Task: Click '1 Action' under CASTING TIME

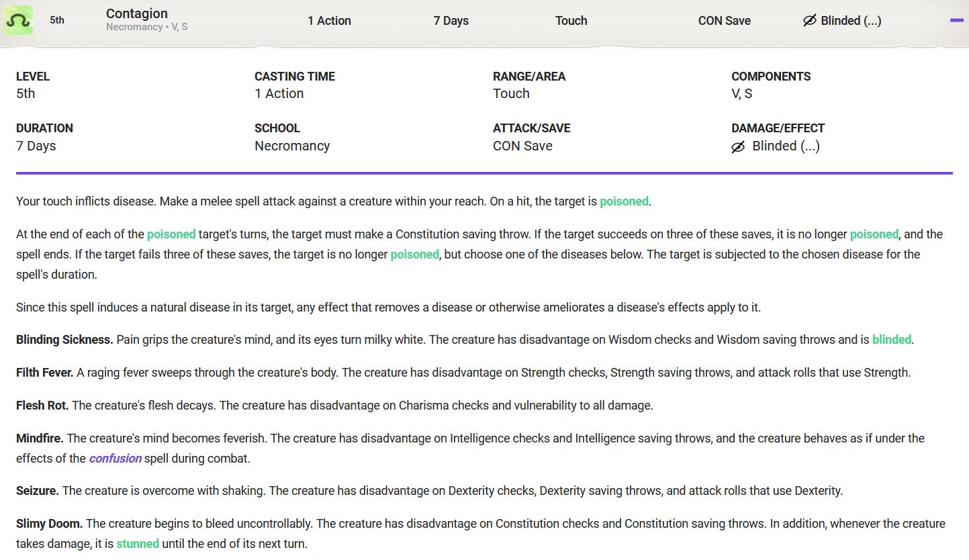Action: click(x=279, y=94)
